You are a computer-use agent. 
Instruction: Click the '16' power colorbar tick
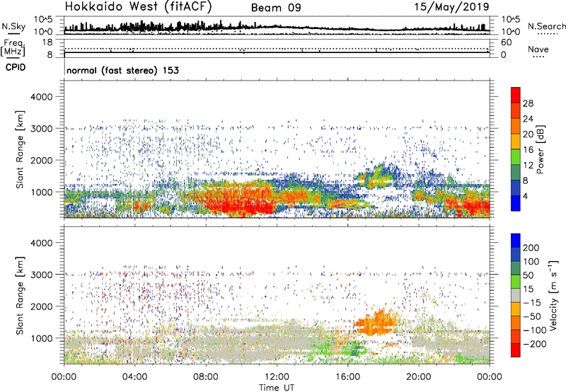(528, 150)
